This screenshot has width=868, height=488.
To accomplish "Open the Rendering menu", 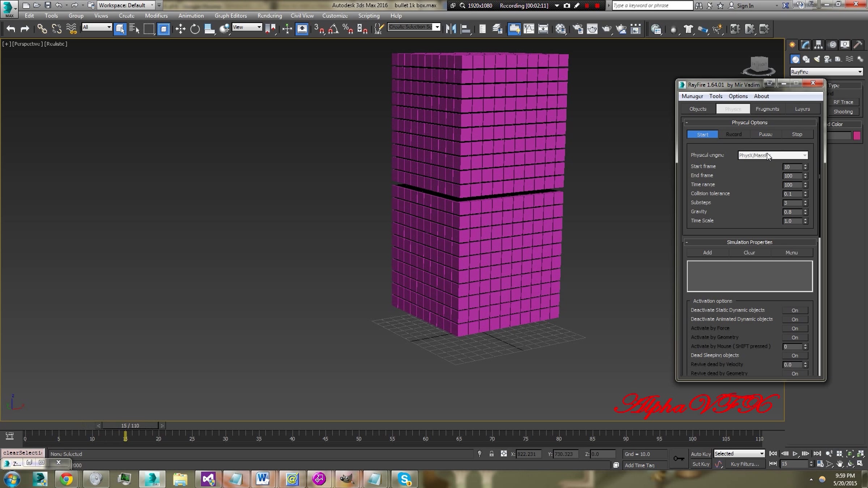I will pyautogui.click(x=269, y=16).
